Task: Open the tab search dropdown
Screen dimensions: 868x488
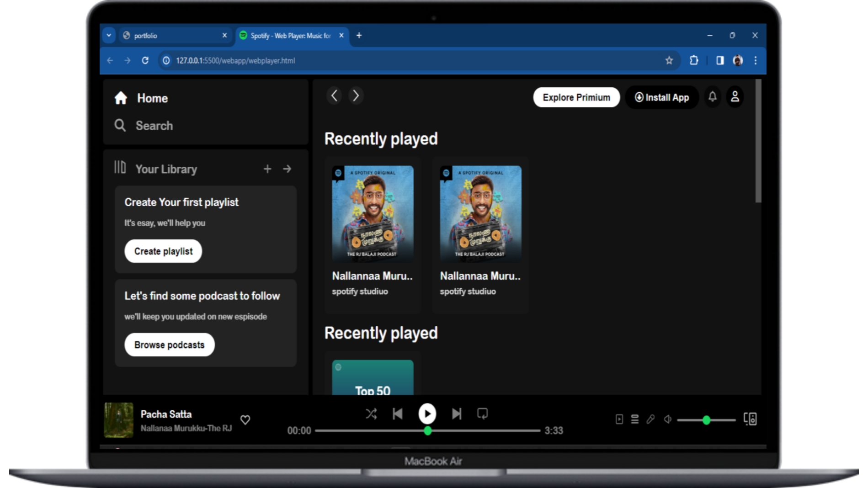Action: (109, 36)
